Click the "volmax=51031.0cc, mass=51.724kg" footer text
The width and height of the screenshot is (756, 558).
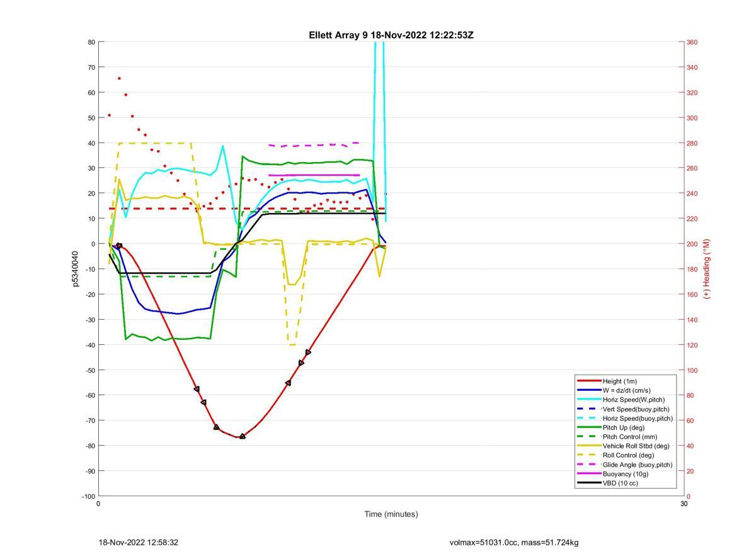pos(514,542)
